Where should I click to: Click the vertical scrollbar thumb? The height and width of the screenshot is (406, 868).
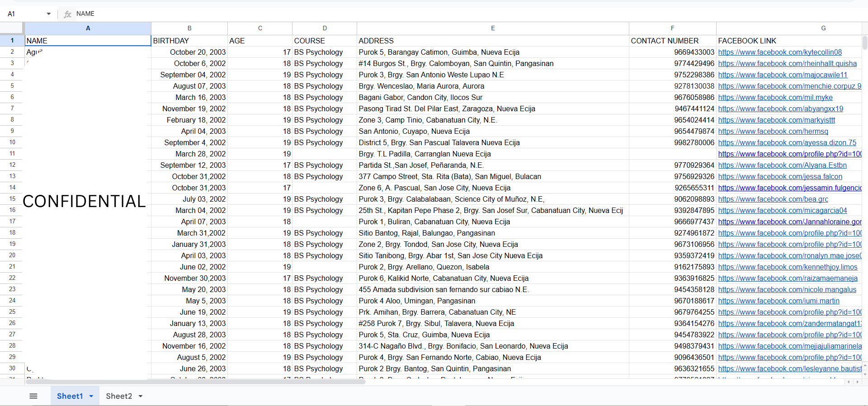[865, 42]
